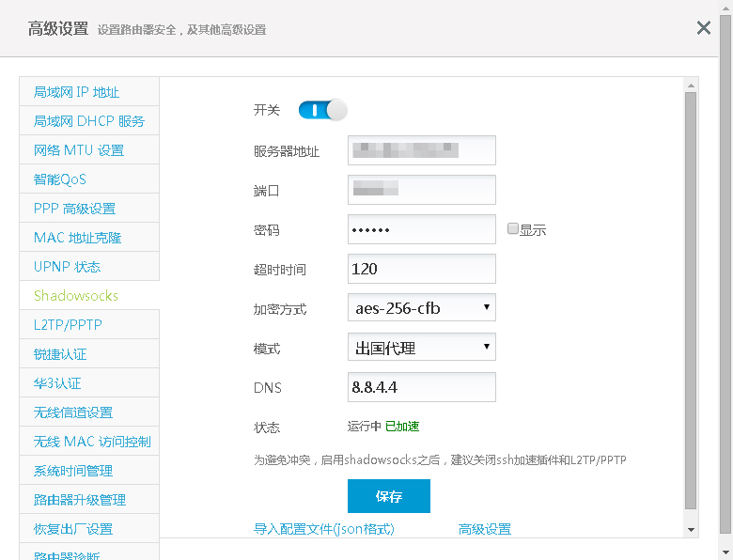Open PPP 高级设置 in the sidebar

coord(89,208)
